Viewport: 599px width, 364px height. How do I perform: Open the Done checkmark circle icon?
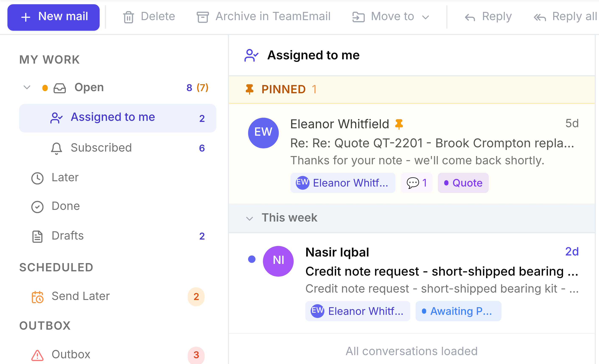click(37, 207)
